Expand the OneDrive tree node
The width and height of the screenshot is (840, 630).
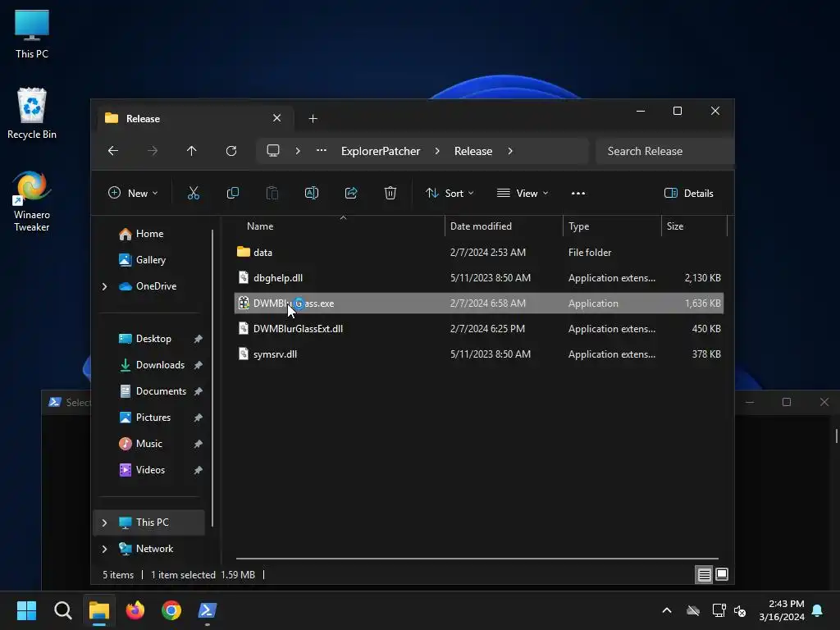click(104, 286)
